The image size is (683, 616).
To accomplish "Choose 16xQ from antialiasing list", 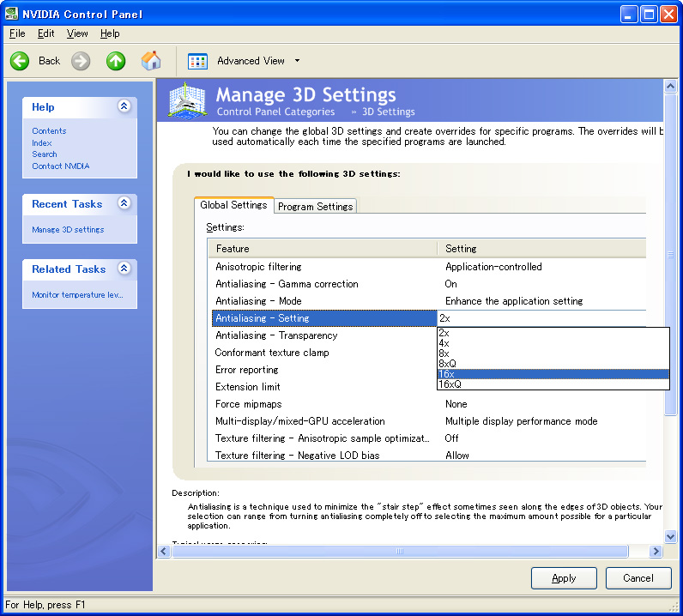I will [450, 384].
